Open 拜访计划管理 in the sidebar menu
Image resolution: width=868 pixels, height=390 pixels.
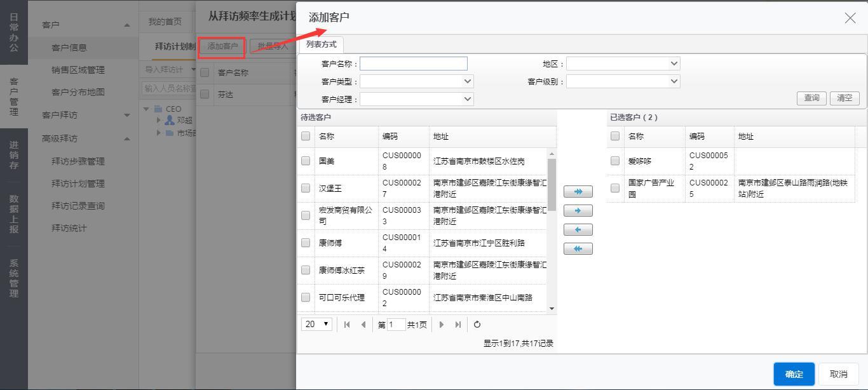pyautogui.click(x=78, y=184)
